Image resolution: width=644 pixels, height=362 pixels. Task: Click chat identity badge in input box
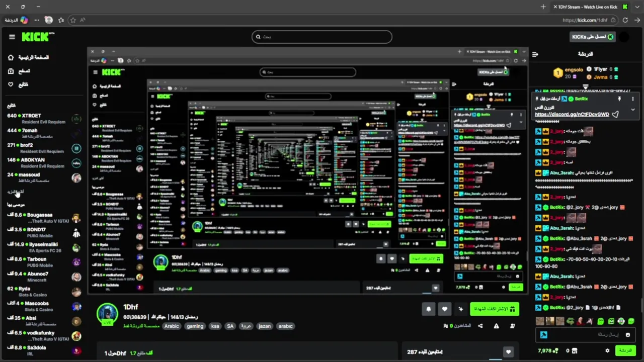(543, 335)
